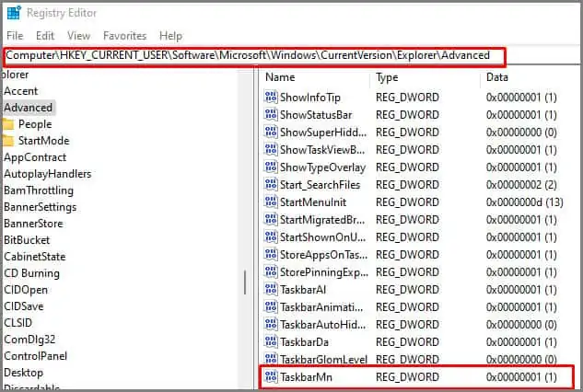Click the TaskbarGlomLevel DWORD icon
The width and height of the screenshot is (583, 392).
coord(271,359)
